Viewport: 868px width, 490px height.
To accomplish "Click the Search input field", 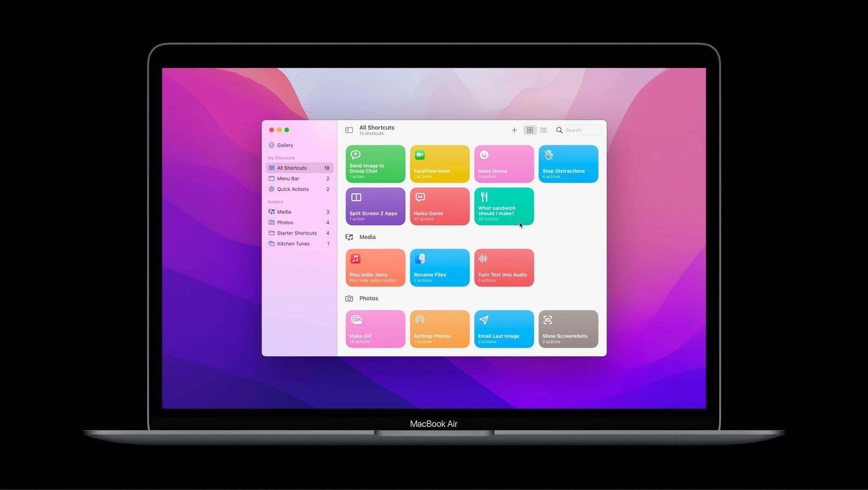I will [x=578, y=130].
